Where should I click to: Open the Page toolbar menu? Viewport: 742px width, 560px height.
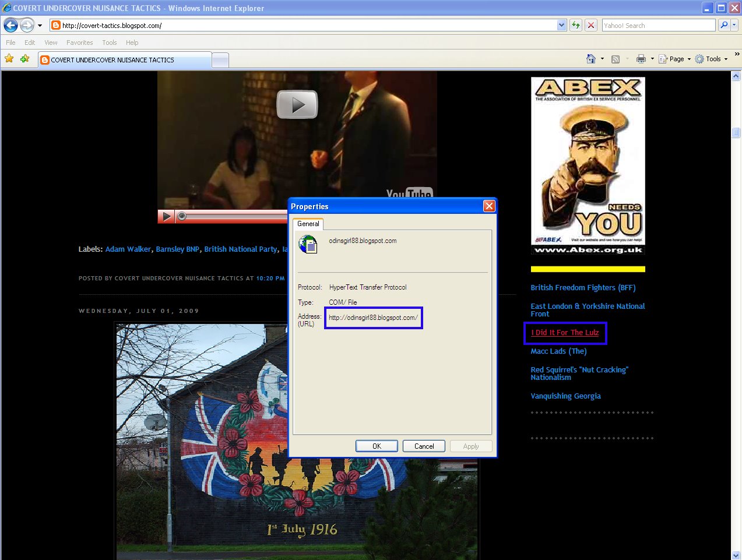(674, 59)
